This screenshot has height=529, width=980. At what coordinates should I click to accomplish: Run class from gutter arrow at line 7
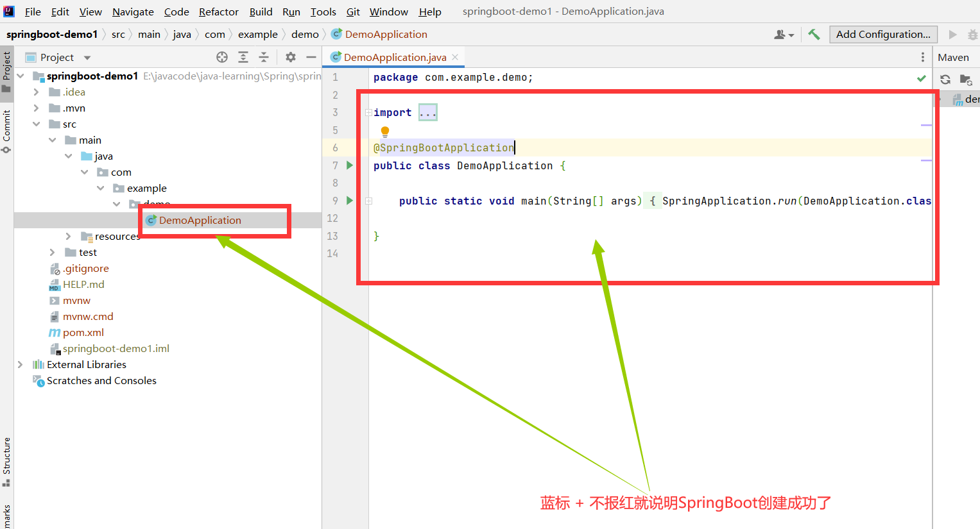(x=350, y=165)
